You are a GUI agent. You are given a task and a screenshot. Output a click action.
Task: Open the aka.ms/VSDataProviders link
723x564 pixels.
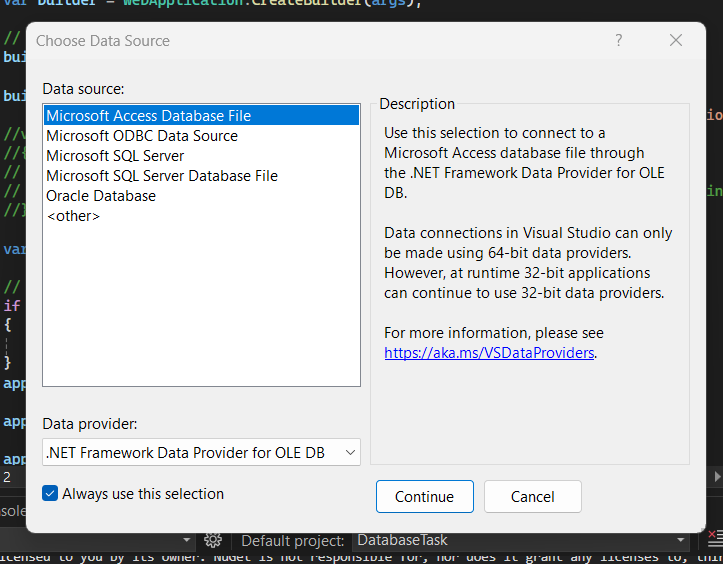click(489, 353)
